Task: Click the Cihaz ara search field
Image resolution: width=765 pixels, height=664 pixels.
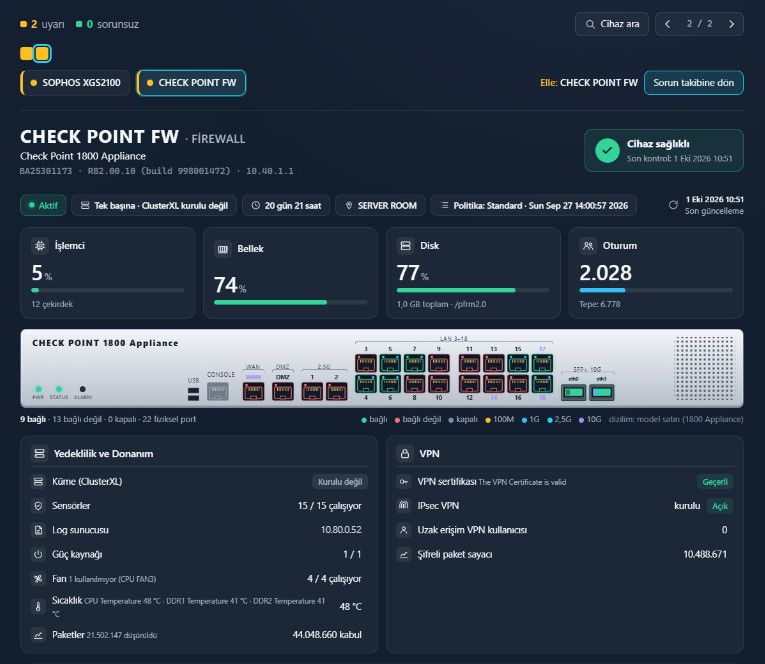Action: coord(612,24)
